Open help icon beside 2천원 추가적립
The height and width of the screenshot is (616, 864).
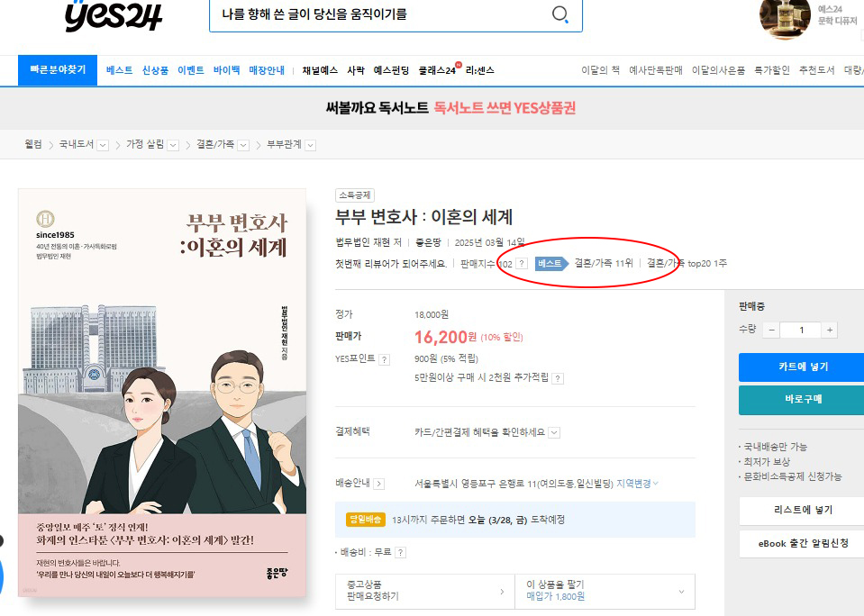coord(558,378)
